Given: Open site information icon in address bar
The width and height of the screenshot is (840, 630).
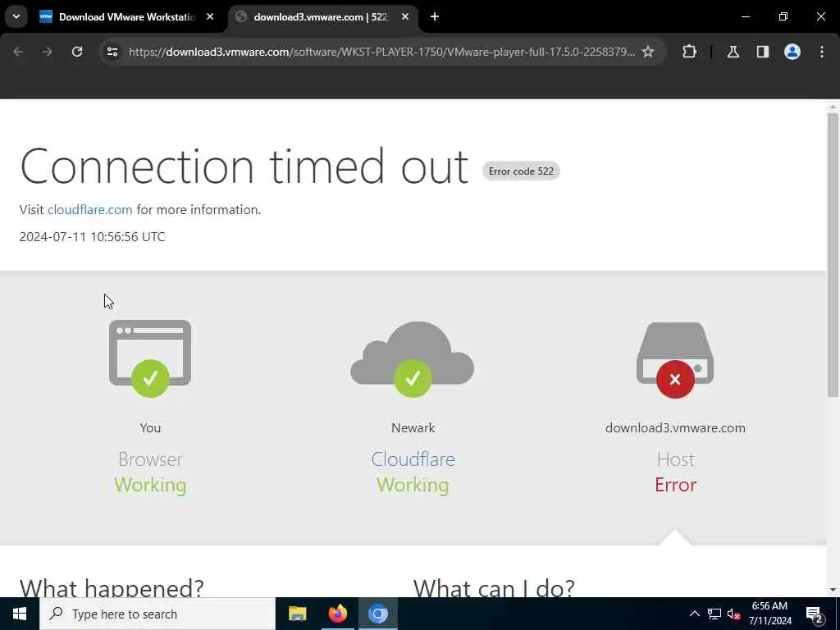Looking at the screenshot, I should coord(112,52).
